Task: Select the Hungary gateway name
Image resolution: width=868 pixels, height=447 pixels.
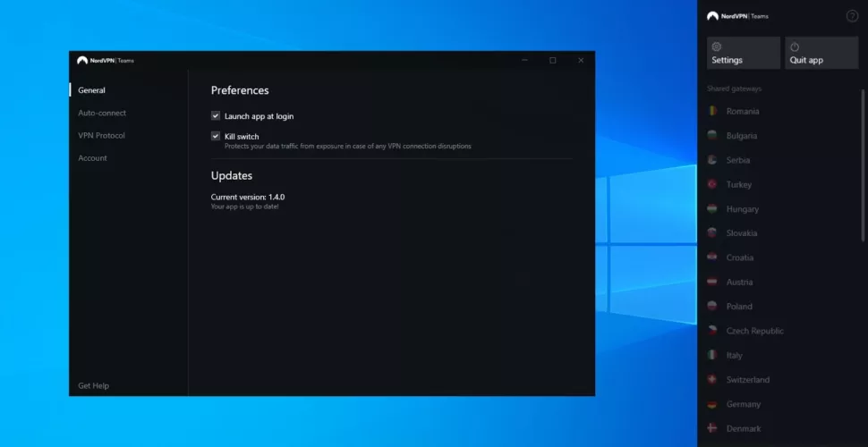Action: (743, 209)
